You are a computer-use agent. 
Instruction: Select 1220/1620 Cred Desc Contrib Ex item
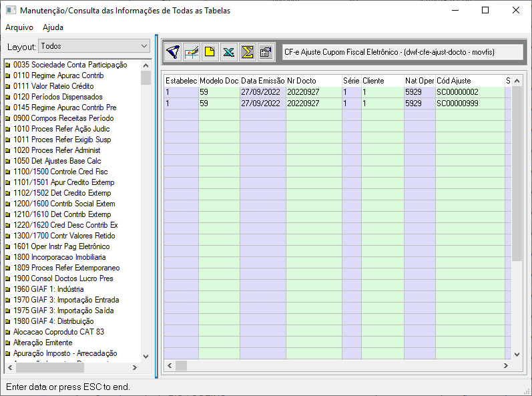pyautogui.click(x=65, y=225)
